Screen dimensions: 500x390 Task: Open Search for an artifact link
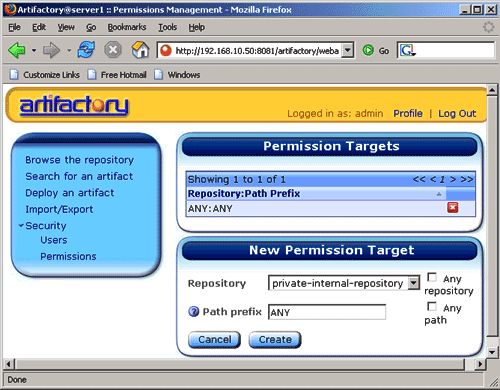tap(79, 176)
